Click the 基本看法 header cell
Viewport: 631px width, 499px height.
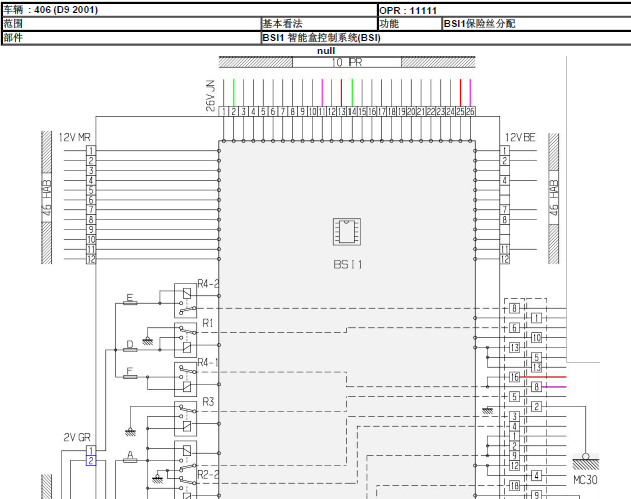(319, 24)
